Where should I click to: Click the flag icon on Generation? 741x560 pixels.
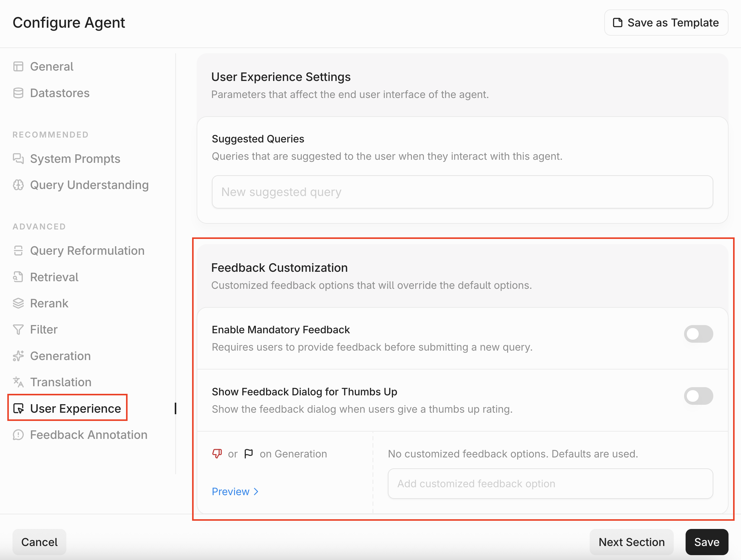click(248, 454)
